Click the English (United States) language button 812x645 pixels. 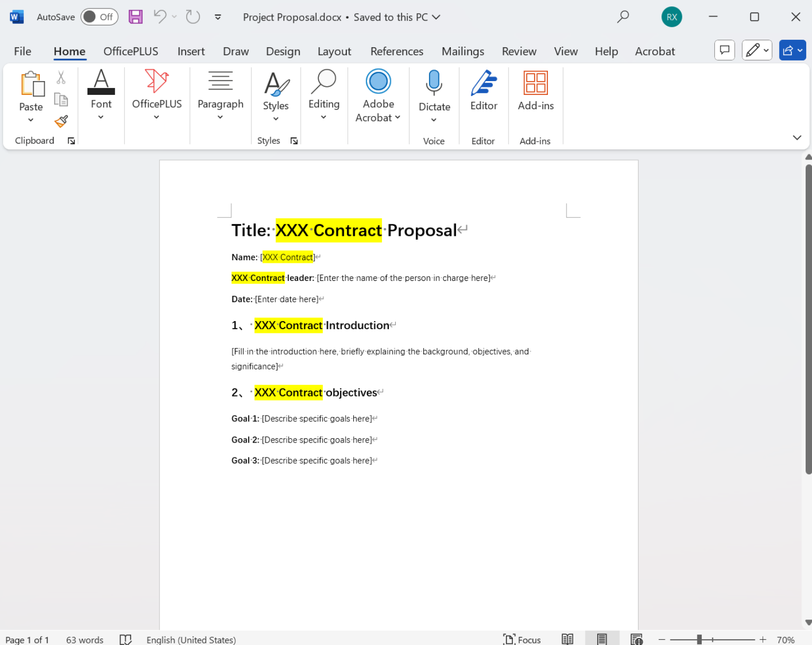tap(191, 640)
